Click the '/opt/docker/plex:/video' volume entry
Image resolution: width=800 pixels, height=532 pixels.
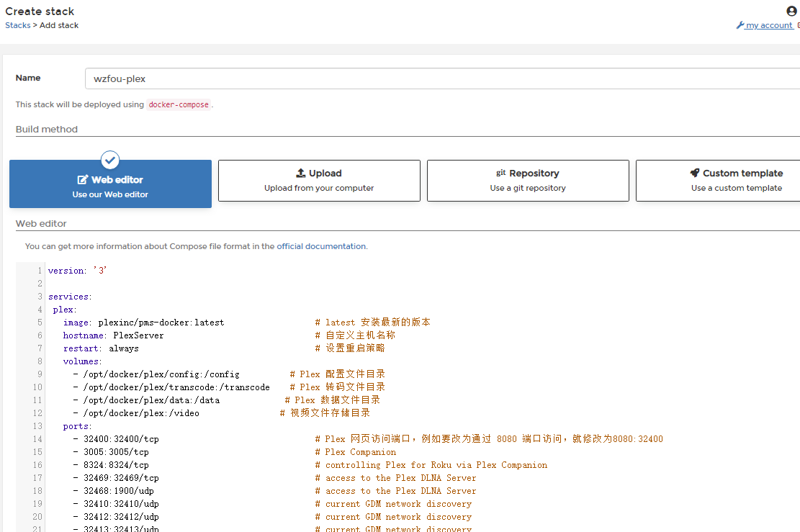[x=141, y=413]
